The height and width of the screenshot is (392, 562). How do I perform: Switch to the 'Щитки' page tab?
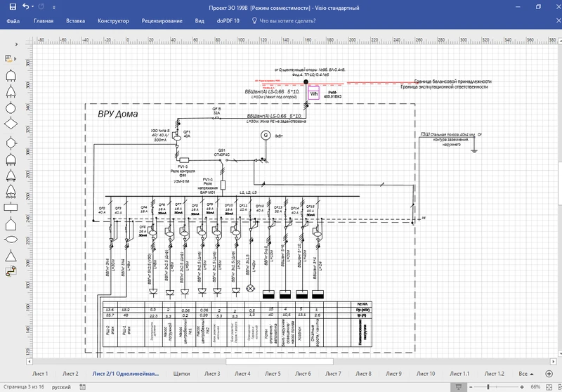coord(181,374)
